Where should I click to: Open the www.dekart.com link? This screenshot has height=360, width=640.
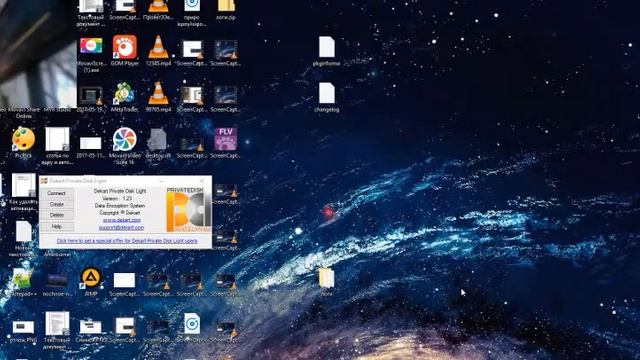click(x=122, y=220)
